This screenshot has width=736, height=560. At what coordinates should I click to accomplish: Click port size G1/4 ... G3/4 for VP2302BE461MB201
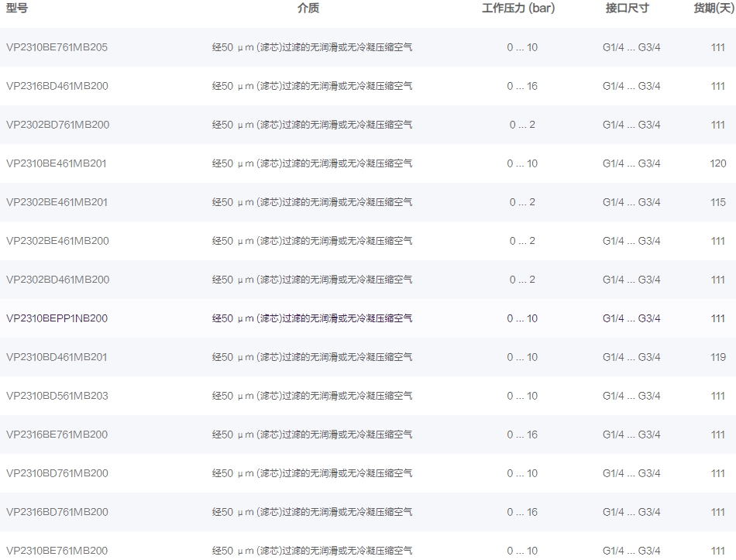tap(631, 202)
